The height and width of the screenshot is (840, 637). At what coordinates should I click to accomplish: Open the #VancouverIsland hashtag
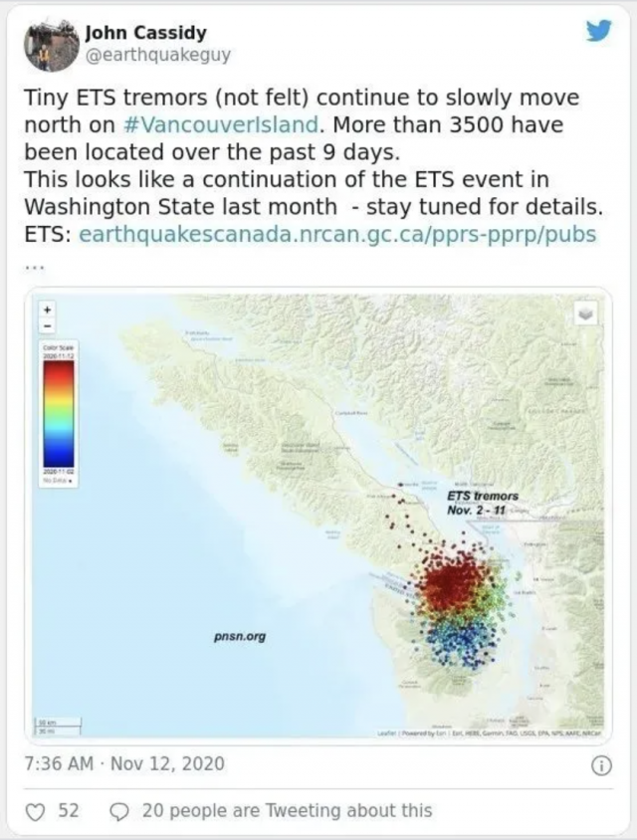[x=221, y=124]
